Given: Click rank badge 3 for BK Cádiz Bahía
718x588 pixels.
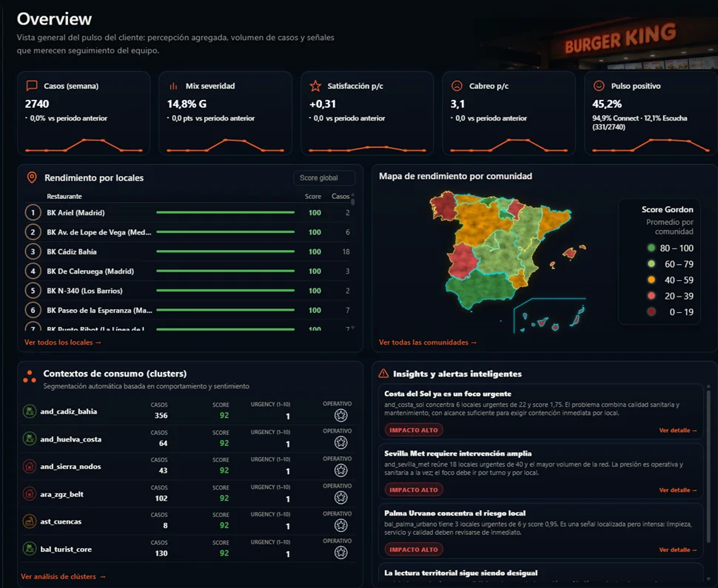Looking at the screenshot, I should pyautogui.click(x=33, y=251).
